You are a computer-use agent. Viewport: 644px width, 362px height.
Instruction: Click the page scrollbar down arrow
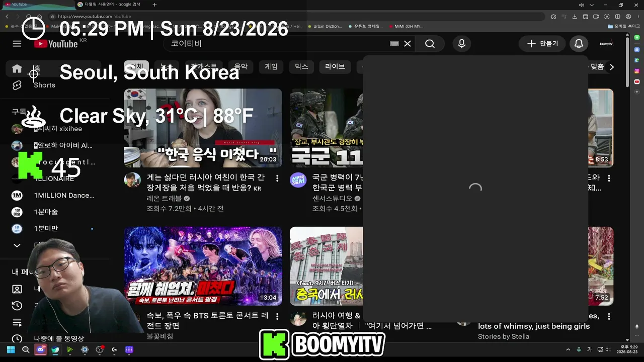[626, 340]
